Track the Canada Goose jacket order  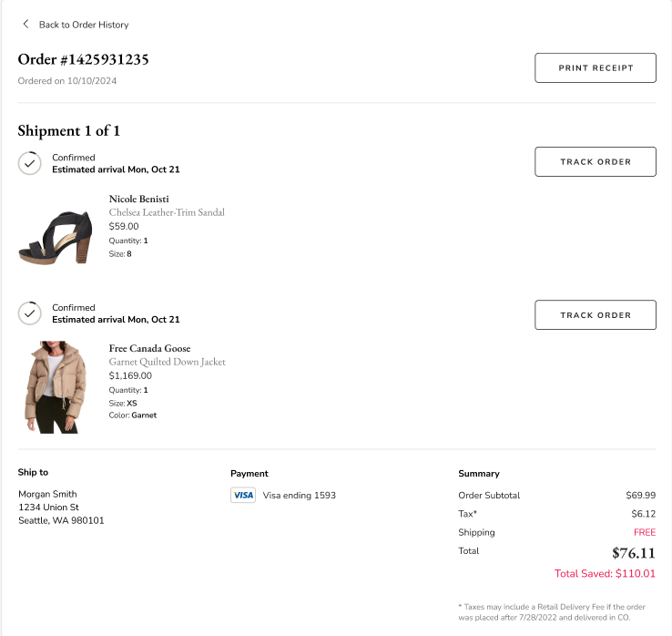click(595, 314)
